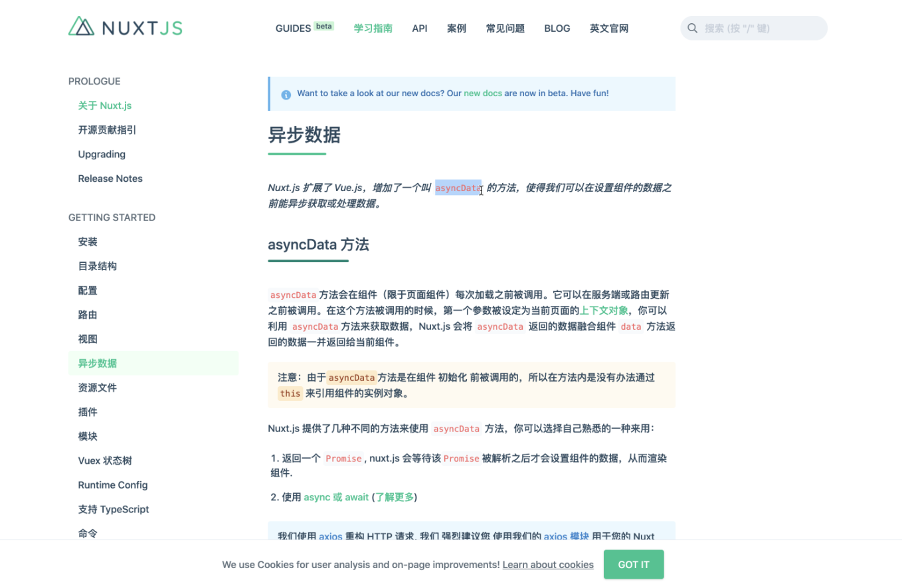Follow the 上下文对象 link

click(x=604, y=311)
